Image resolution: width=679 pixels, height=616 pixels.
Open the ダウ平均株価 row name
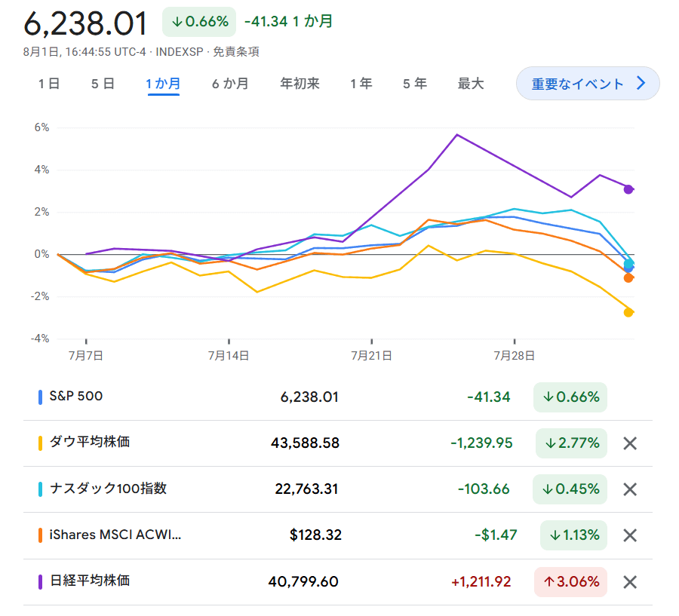coord(90,442)
